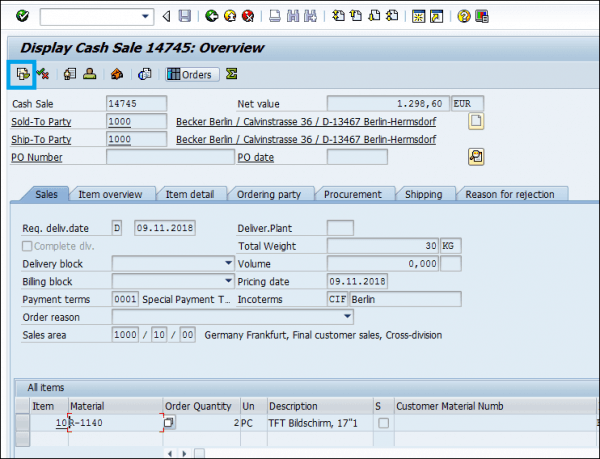Click the PO date link label

[x=256, y=157]
